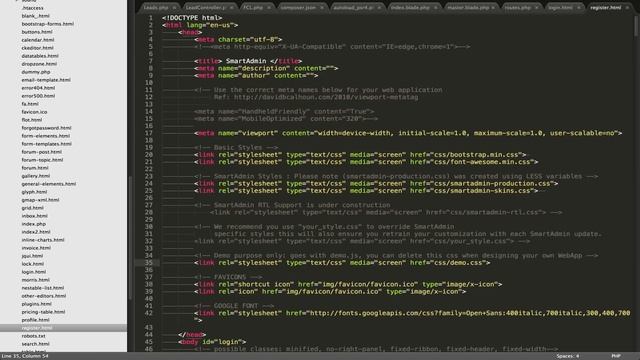The width and height of the screenshot is (640, 360).
Task: Open forgotpassword.html in the sidebar
Action: pos(47,128)
